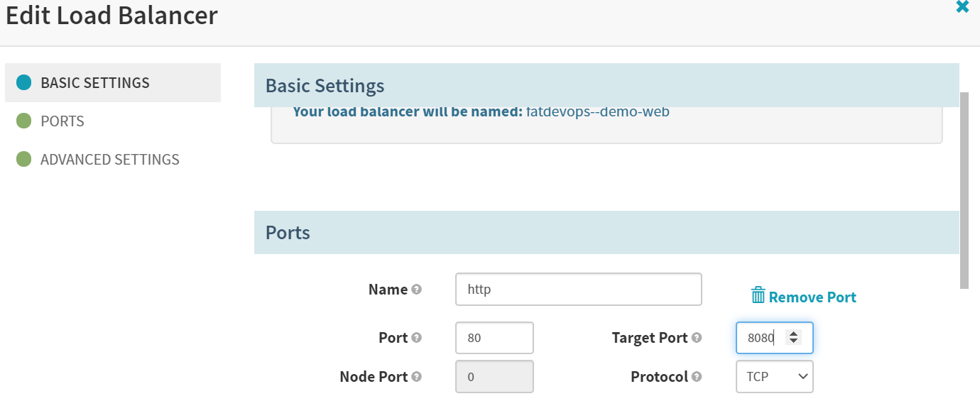Select Basic Settings in the sidebar
This screenshot has width=980, height=401.
tap(95, 83)
